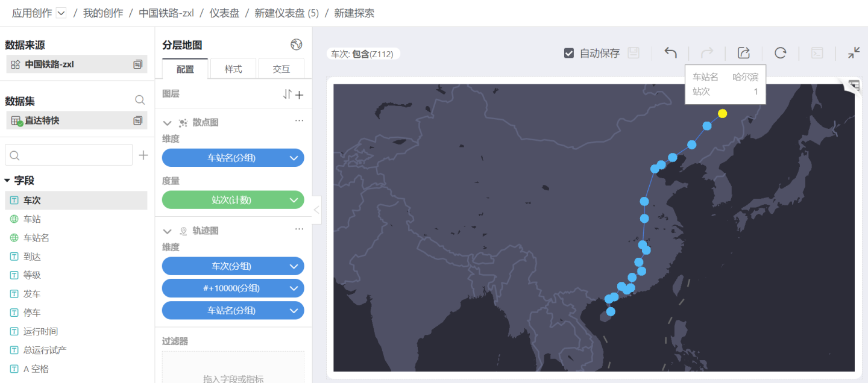Add a new layer with plus icon
The width and height of the screenshot is (868, 383).
[300, 95]
